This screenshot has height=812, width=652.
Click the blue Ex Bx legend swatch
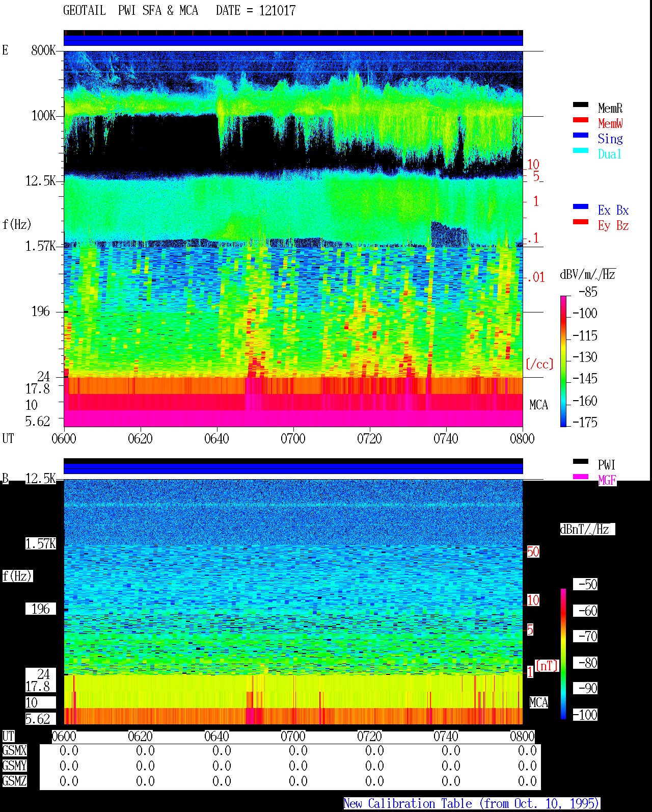[x=581, y=206]
